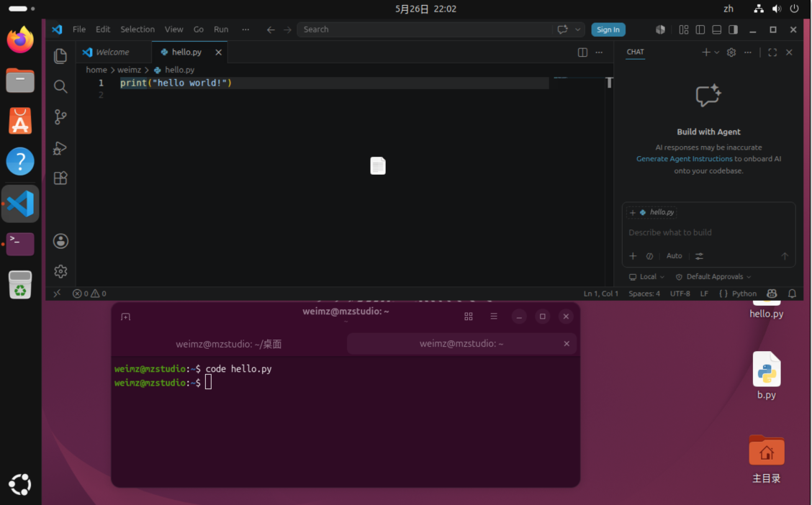Viewport: 812px width, 505px height.
Task: Open the Auto model picker
Action: 675,256
